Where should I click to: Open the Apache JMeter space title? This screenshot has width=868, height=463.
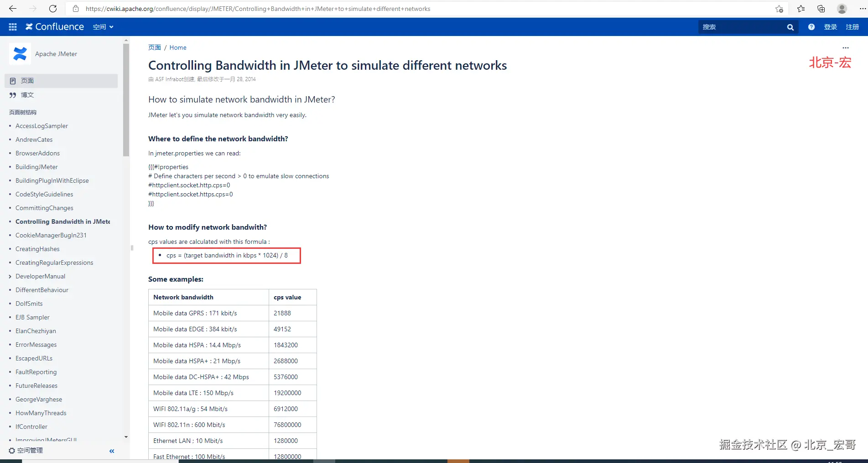click(56, 54)
